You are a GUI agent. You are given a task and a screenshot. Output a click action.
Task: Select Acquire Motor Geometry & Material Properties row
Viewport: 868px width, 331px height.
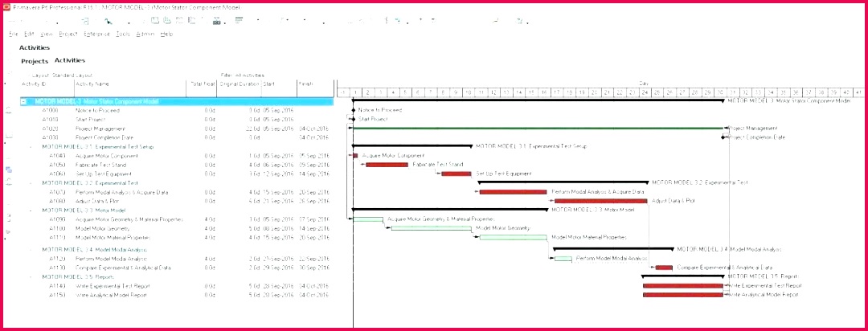[177, 219]
